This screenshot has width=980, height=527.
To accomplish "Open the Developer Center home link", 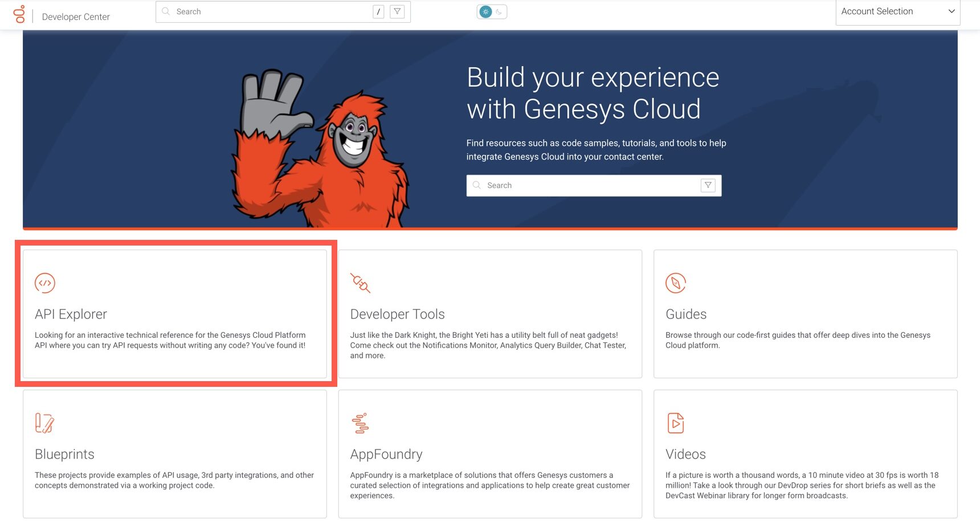I will pyautogui.click(x=76, y=17).
